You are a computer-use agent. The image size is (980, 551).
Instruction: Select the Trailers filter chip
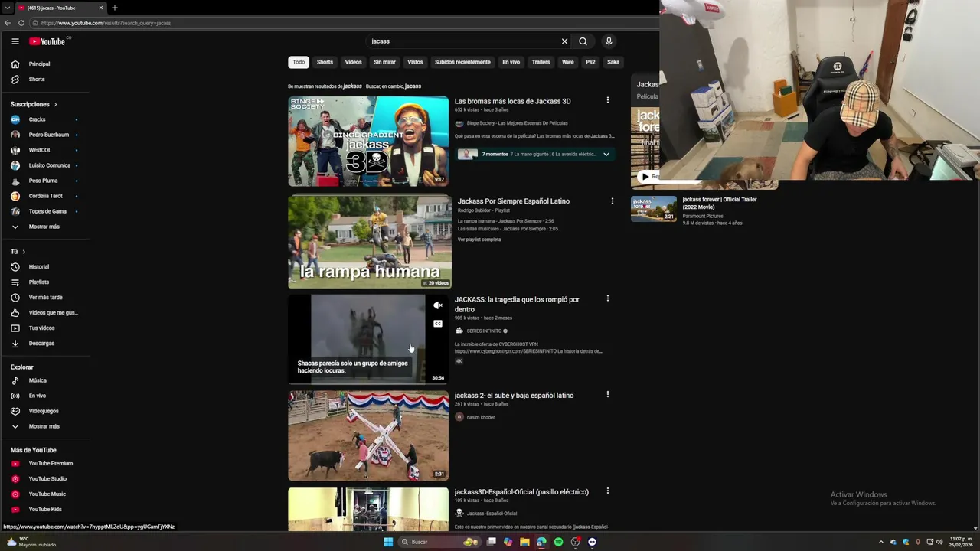(x=541, y=62)
